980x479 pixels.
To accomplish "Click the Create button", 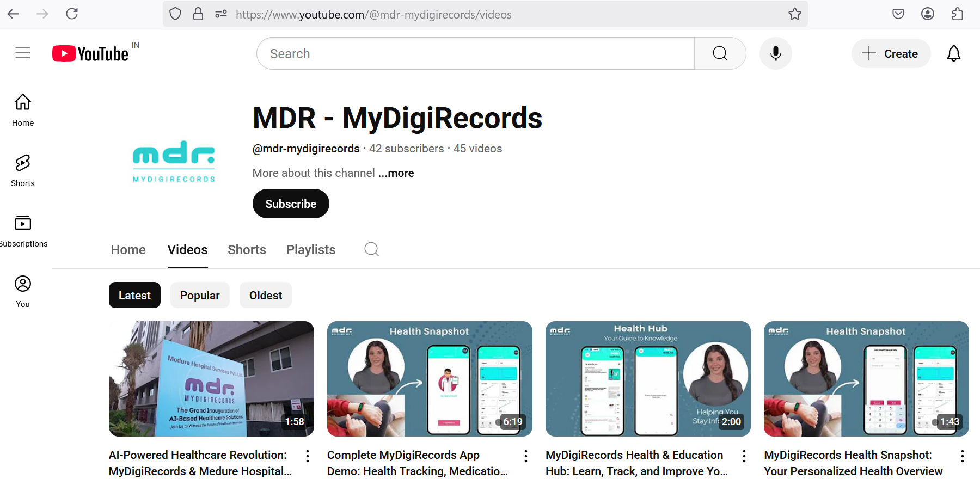I will pos(891,53).
